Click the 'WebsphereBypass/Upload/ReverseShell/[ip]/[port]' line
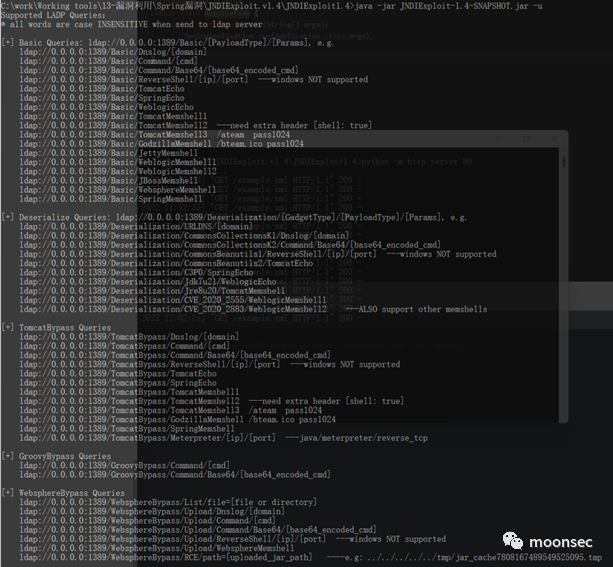 point(233,539)
